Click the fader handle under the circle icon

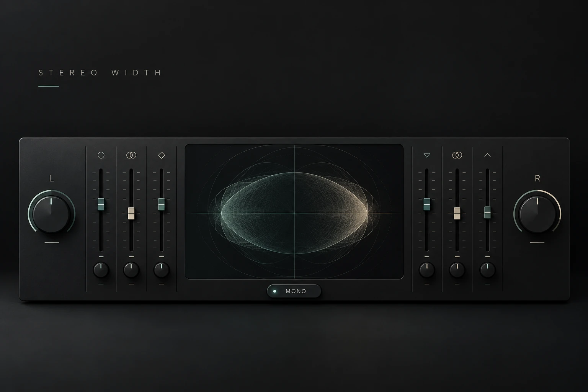coord(101,204)
